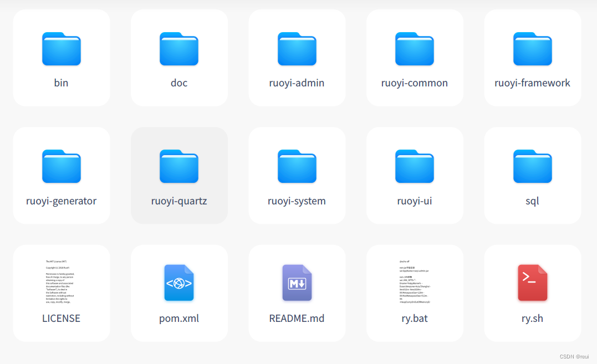Click the 'ruoyi-framework' name label
The image size is (597, 364).
click(x=532, y=83)
